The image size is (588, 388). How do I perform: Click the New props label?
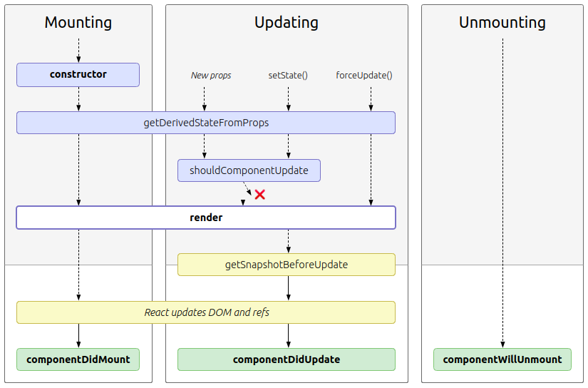point(211,75)
